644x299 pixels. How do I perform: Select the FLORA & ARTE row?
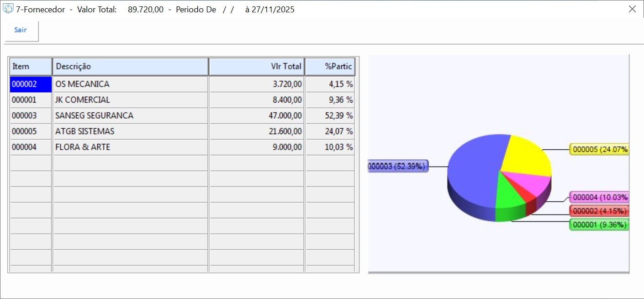(x=131, y=147)
